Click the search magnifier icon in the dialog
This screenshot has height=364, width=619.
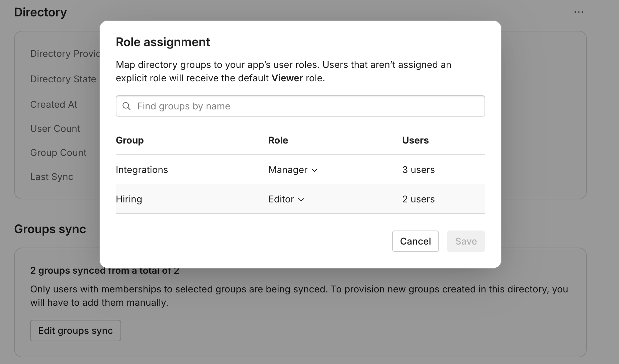tap(127, 106)
